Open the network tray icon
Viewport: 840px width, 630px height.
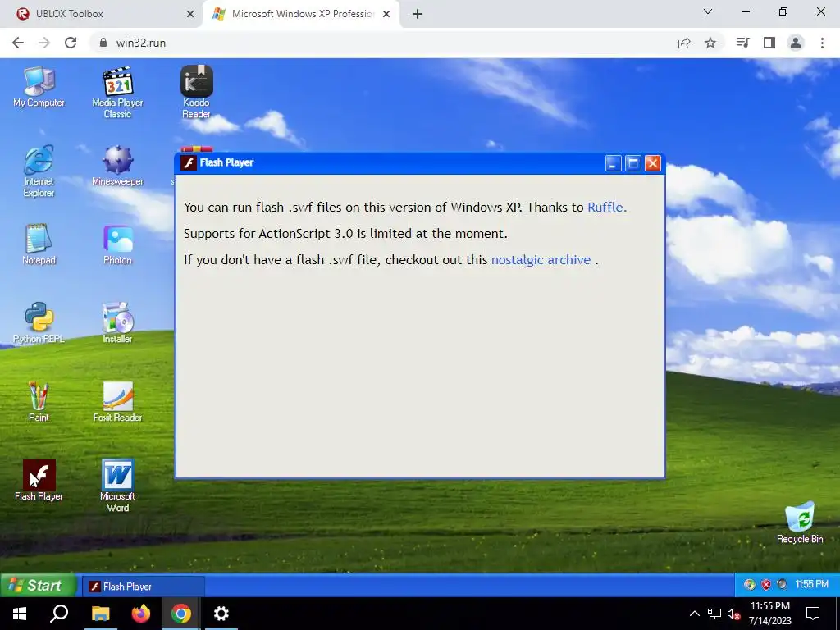coord(714,614)
